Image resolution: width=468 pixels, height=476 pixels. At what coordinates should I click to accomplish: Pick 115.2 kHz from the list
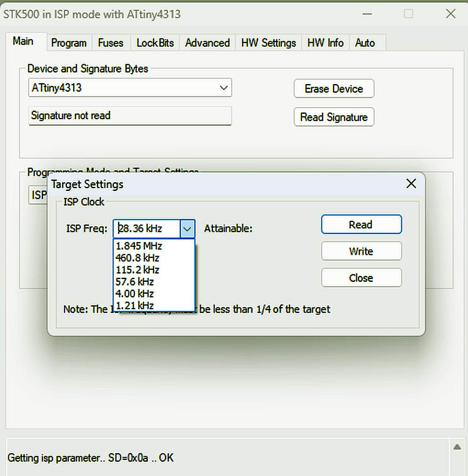[137, 270]
